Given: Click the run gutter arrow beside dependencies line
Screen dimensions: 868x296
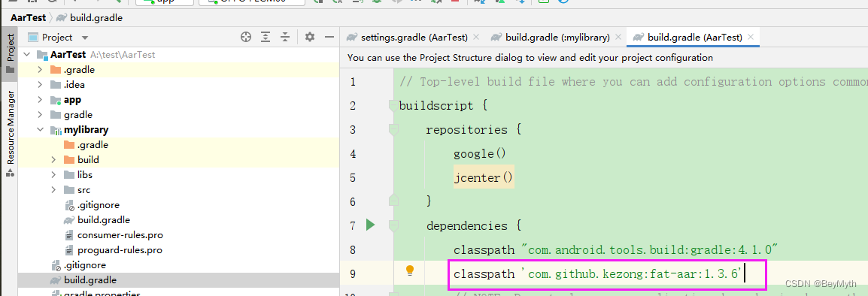Looking at the screenshot, I should (x=370, y=225).
